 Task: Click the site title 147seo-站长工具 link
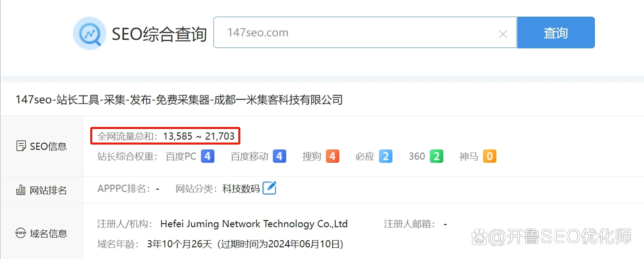click(179, 100)
